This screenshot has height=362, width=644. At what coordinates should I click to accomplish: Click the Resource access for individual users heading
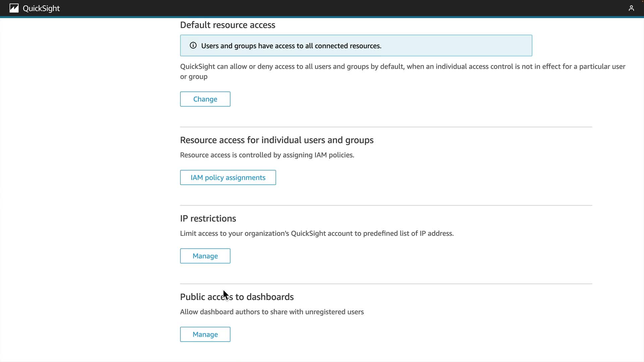276,140
